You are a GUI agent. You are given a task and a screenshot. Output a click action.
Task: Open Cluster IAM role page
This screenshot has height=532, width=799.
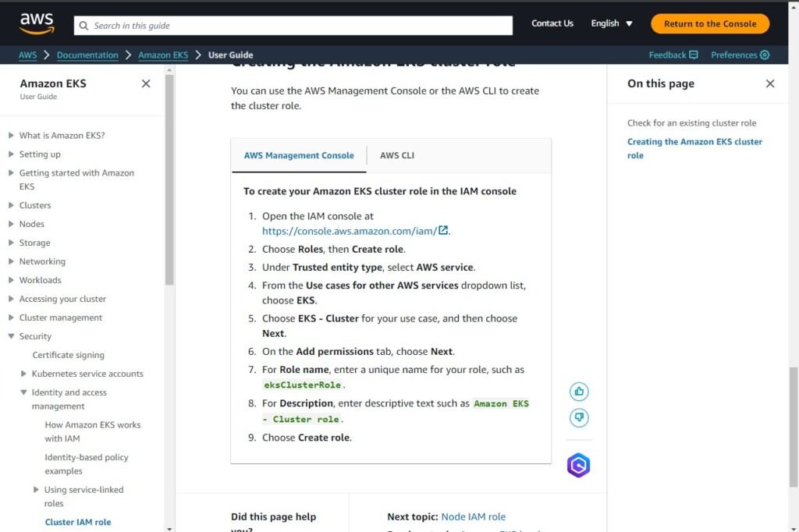(x=78, y=523)
